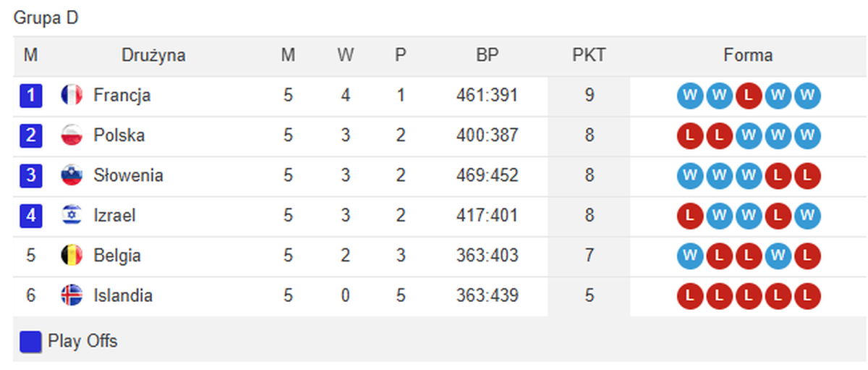Click the Drużyna column header
The width and height of the screenshot is (868, 370).
pyautogui.click(x=153, y=55)
